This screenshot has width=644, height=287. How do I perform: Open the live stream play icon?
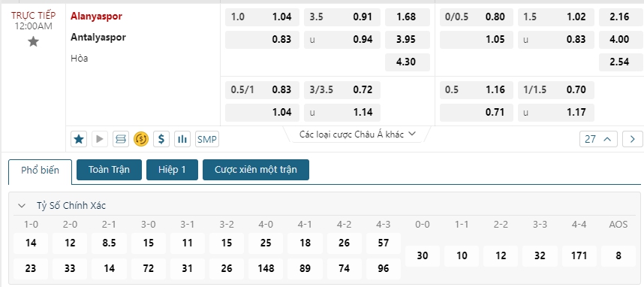point(99,140)
